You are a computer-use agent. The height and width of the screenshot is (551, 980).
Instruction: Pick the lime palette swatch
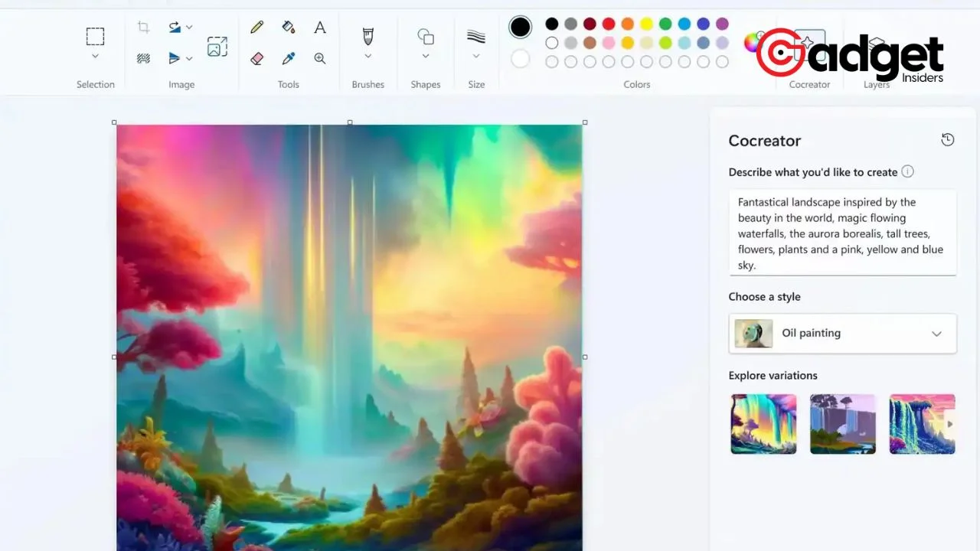click(x=665, y=43)
